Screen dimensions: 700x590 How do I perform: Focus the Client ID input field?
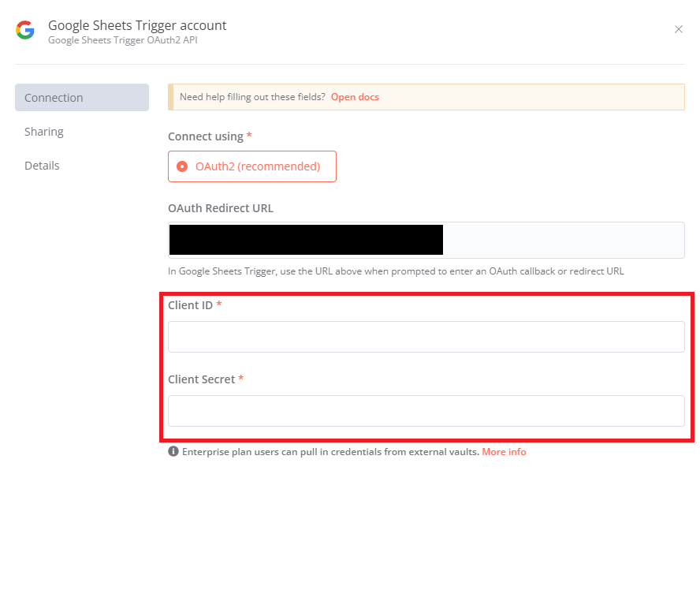click(x=426, y=337)
